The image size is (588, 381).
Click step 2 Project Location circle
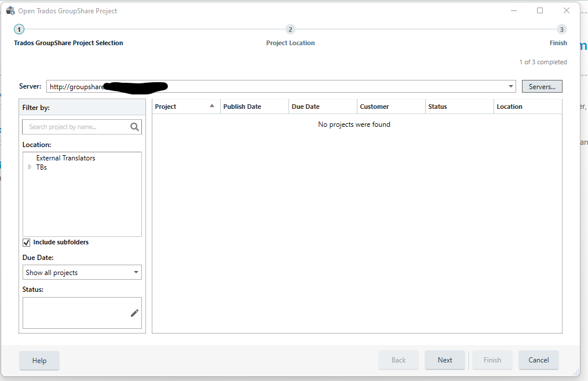coord(290,30)
